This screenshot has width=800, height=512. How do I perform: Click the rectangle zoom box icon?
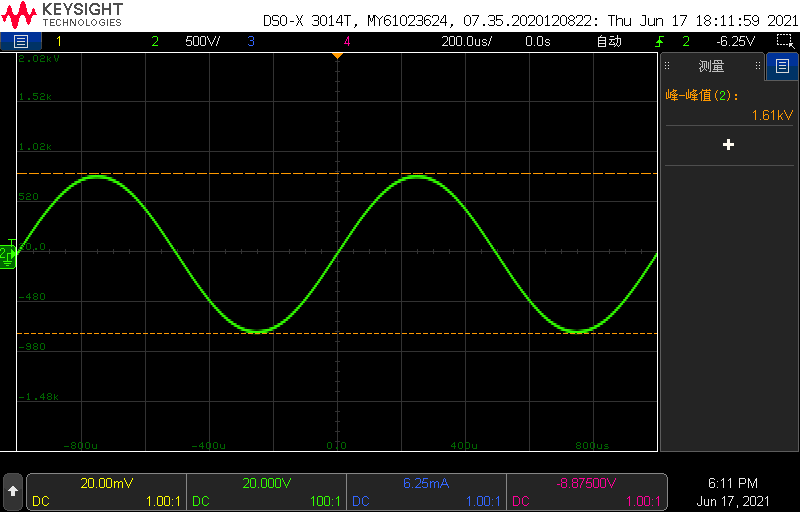pos(784,41)
